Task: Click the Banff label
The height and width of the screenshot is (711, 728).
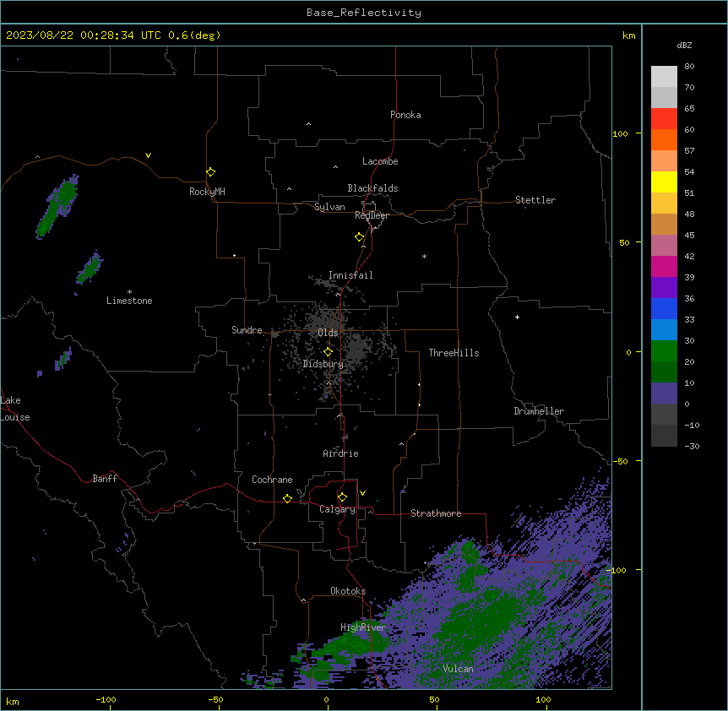Action: [105, 479]
